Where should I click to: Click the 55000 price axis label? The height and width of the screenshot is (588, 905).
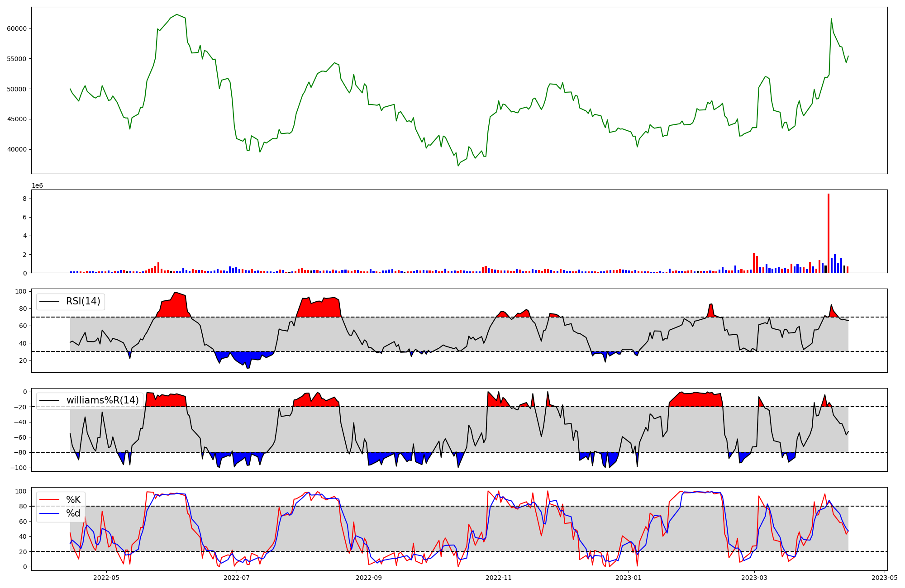pyautogui.click(x=17, y=59)
